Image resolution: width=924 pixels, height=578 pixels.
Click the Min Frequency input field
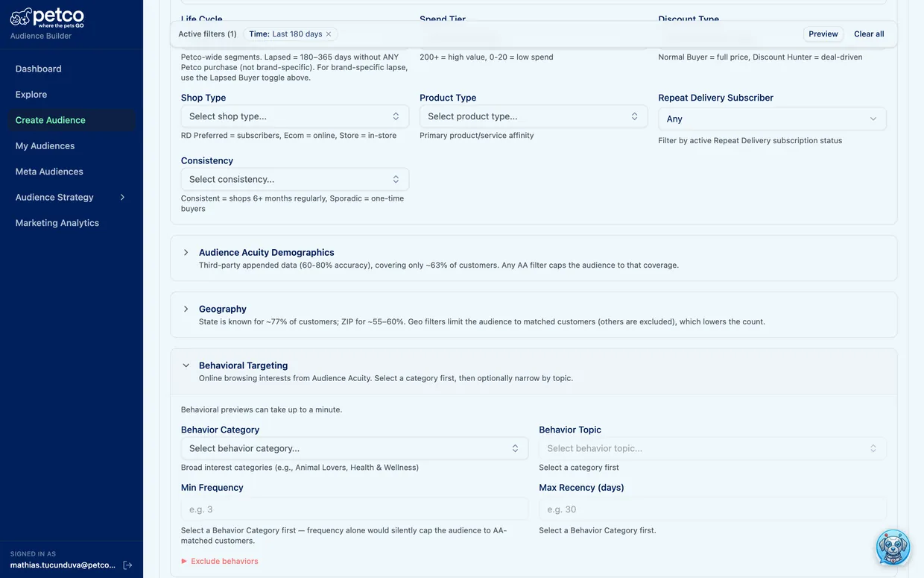coord(355,509)
